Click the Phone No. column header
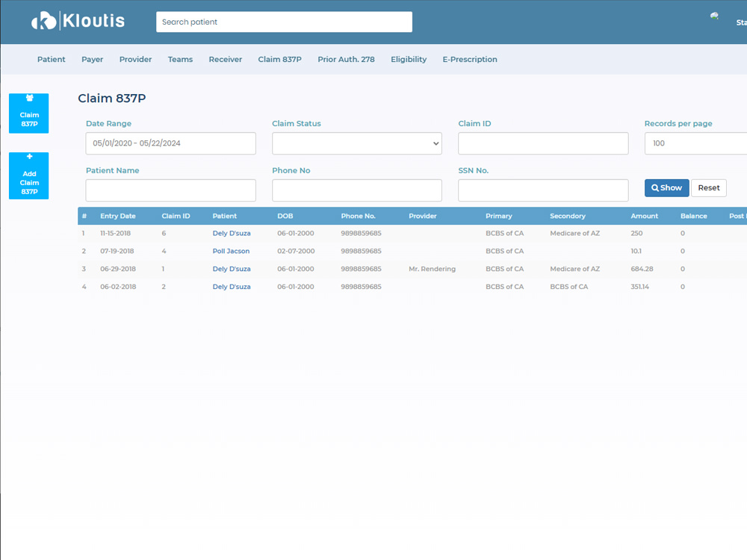The height and width of the screenshot is (560, 747). click(359, 216)
